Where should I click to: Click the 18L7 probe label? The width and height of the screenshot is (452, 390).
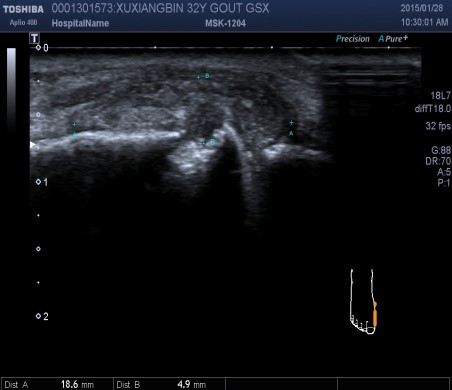[x=441, y=96]
